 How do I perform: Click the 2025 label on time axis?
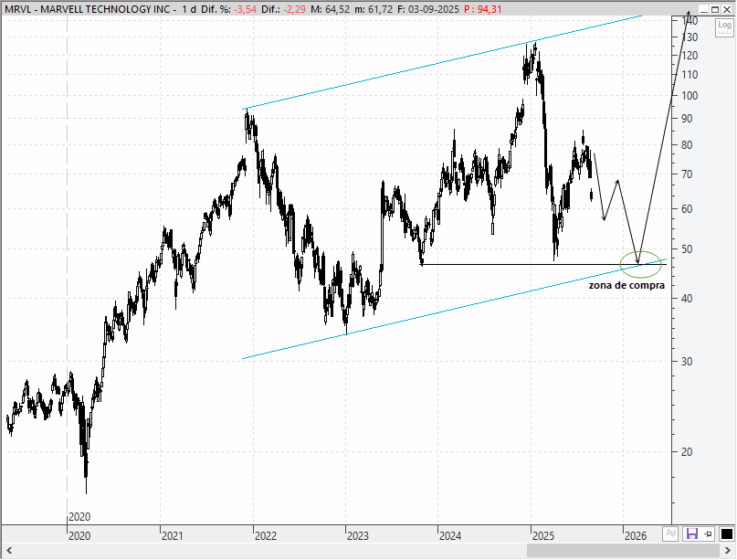(x=542, y=535)
